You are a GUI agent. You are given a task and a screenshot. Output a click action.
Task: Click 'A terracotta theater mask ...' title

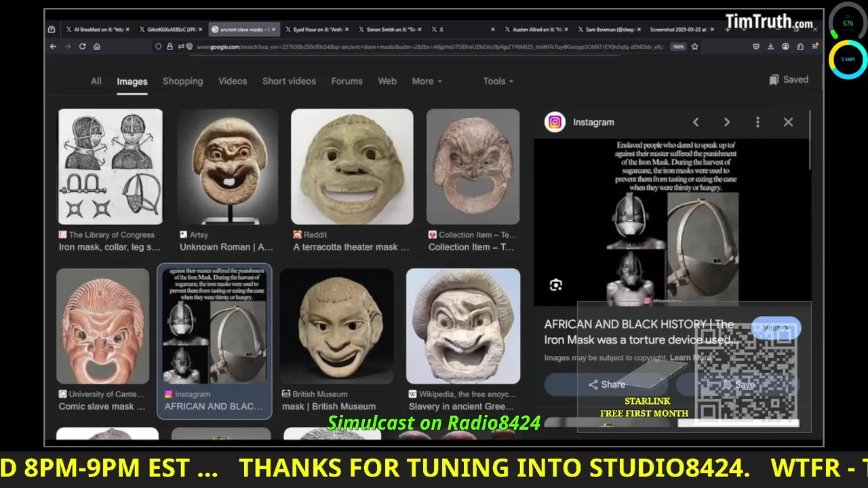(351, 247)
